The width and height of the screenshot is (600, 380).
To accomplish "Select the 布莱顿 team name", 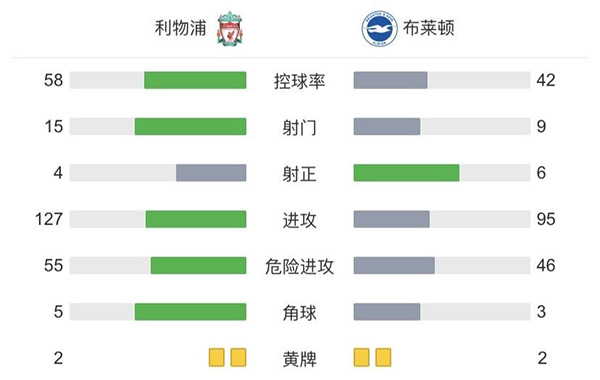I will pyautogui.click(x=429, y=28).
